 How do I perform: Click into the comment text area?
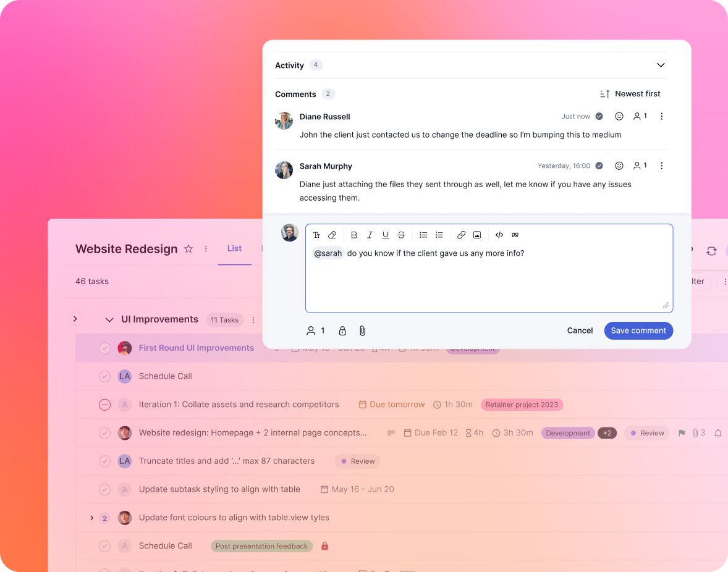tap(489, 279)
